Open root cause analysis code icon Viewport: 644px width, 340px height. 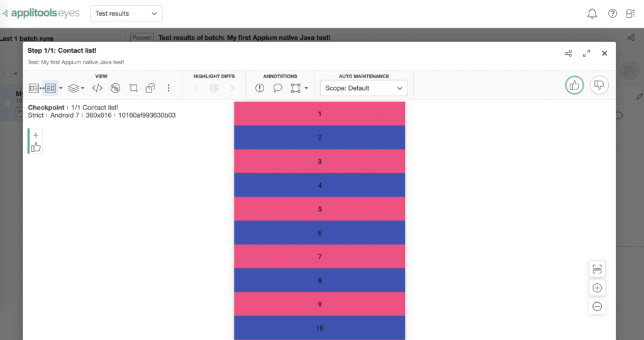point(97,88)
